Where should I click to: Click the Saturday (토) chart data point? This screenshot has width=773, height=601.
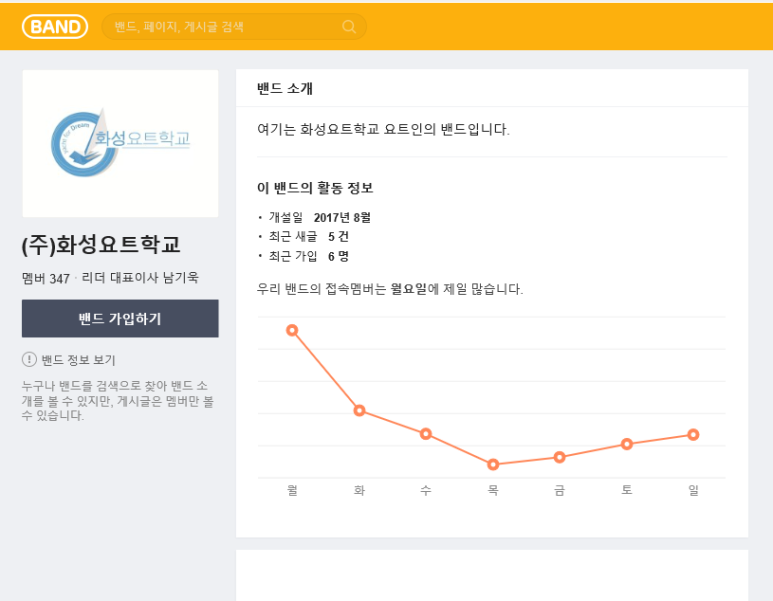coord(627,444)
